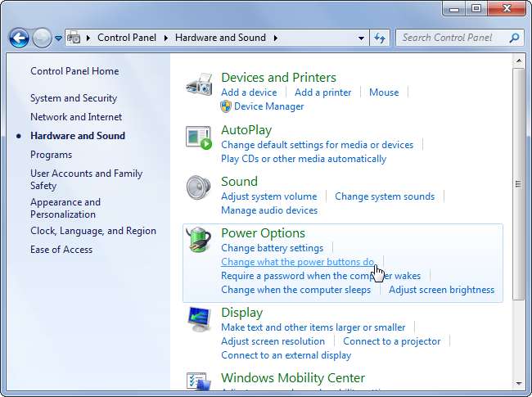Open Device Manager link
The height and width of the screenshot is (397, 532).
268,106
